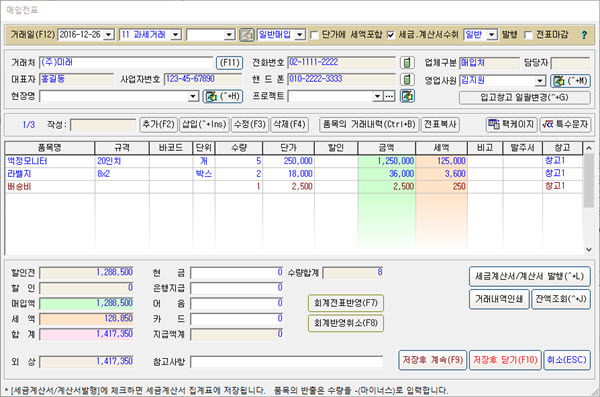This screenshot has height=397, width=600.
Task: Click 입고창고 일괄변경(^+G) button
Action: 525,97
